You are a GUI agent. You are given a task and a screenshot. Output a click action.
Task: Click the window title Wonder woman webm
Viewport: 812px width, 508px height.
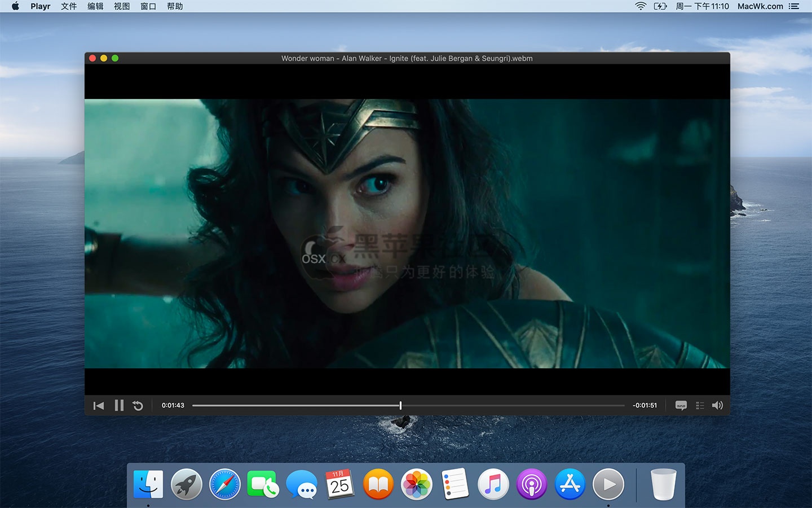click(x=407, y=58)
